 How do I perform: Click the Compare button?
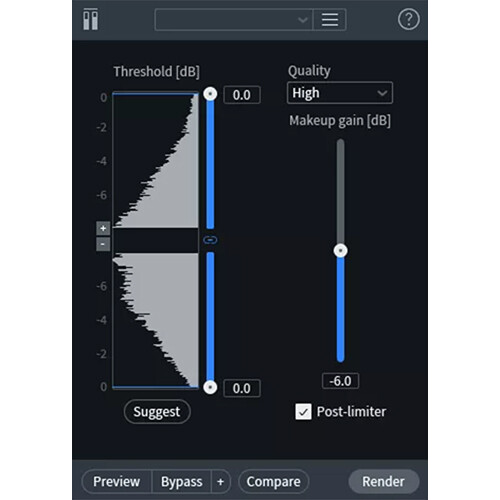pyautogui.click(x=273, y=482)
